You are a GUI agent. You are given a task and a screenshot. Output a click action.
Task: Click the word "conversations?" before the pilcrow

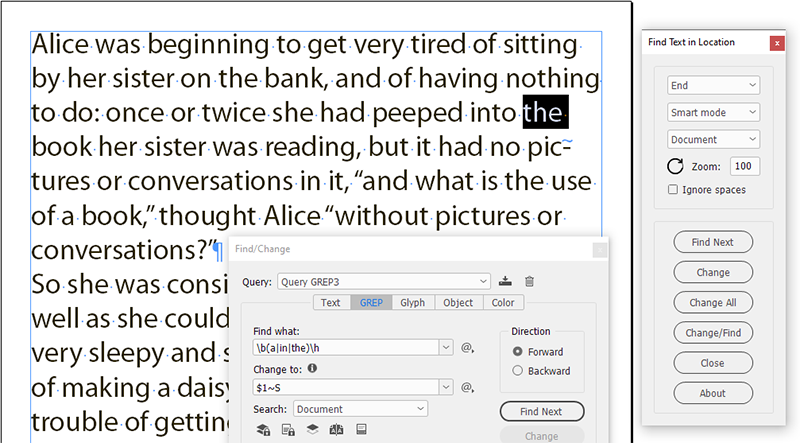point(121,251)
